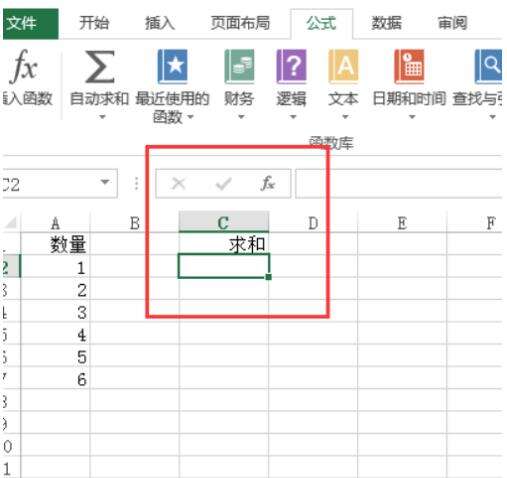Click the 插入函数 fx ribbon icon
This screenshot has width=507, height=478.
coord(24,67)
